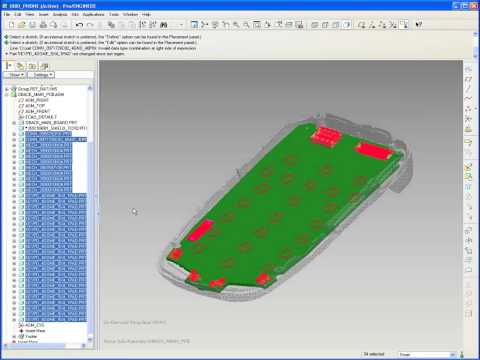This screenshot has height=360, width=480.
Task: Click the Copy icon in toolbar
Action: point(111,25)
